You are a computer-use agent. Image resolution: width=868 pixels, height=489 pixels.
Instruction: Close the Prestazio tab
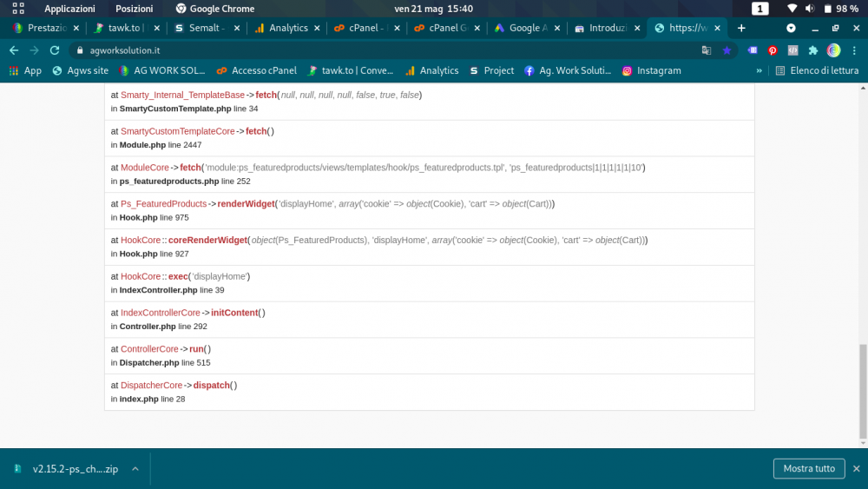76,29
